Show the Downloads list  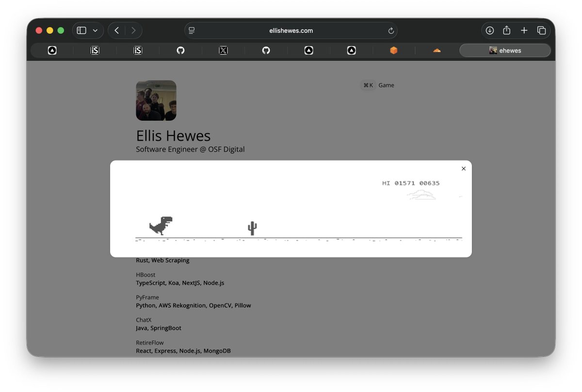click(x=490, y=31)
